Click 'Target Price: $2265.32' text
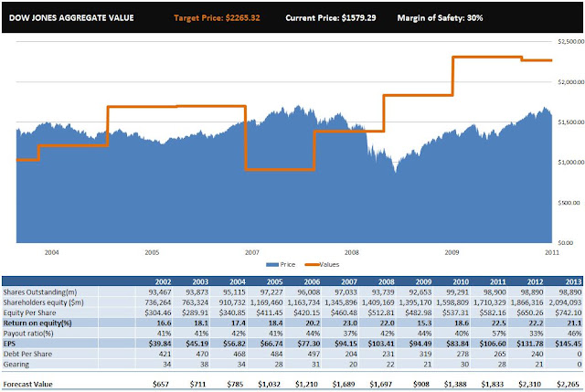Image resolution: width=585 pixels, height=392 pixels. (217, 18)
